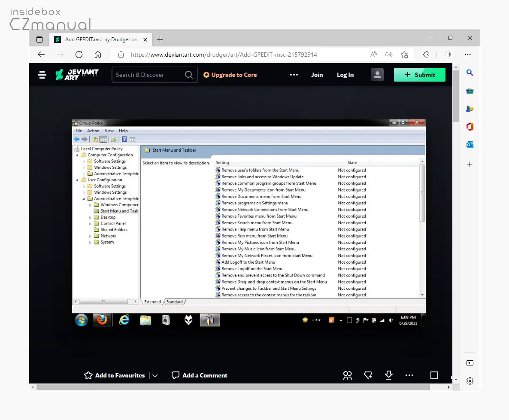Hide the Edge sidebar
This screenshot has width=509, height=420.
[x=470, y=363]
